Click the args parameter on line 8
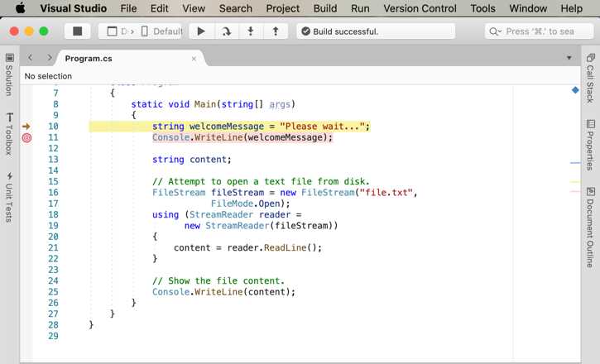 [x=280, y=104]
